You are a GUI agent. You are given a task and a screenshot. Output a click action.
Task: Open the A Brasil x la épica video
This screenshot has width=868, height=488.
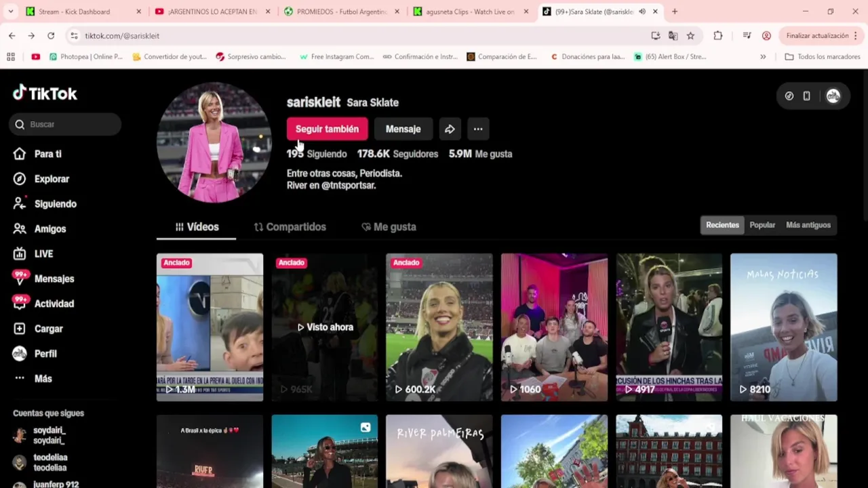pos(210,451)
